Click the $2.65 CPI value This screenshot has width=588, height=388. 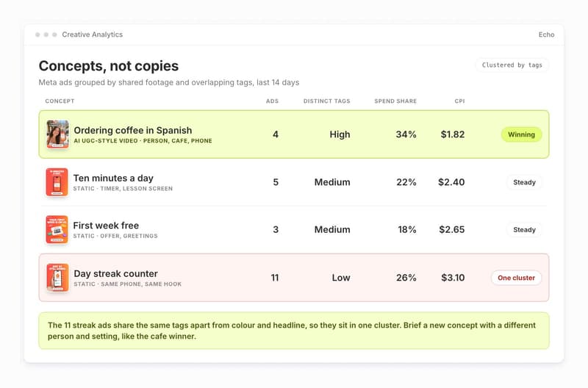pos(452,229)
